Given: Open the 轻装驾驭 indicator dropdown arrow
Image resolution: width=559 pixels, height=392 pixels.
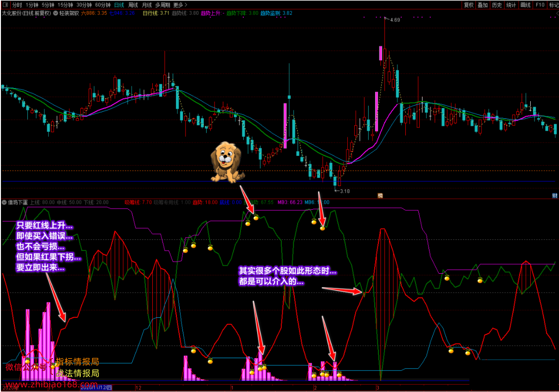Looking at the screenshot, I should click(x=56, y=13).
